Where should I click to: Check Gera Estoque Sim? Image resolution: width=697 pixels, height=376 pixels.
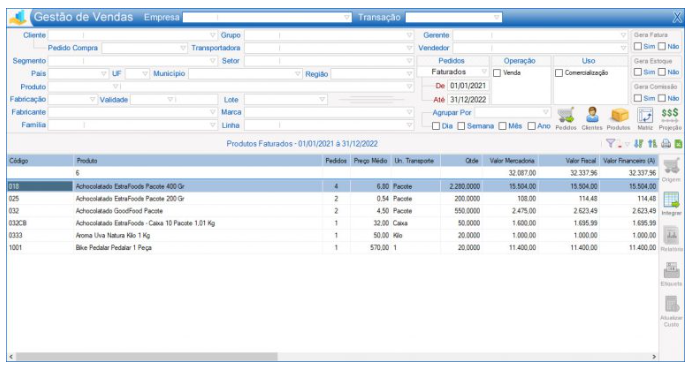[638, 72]
